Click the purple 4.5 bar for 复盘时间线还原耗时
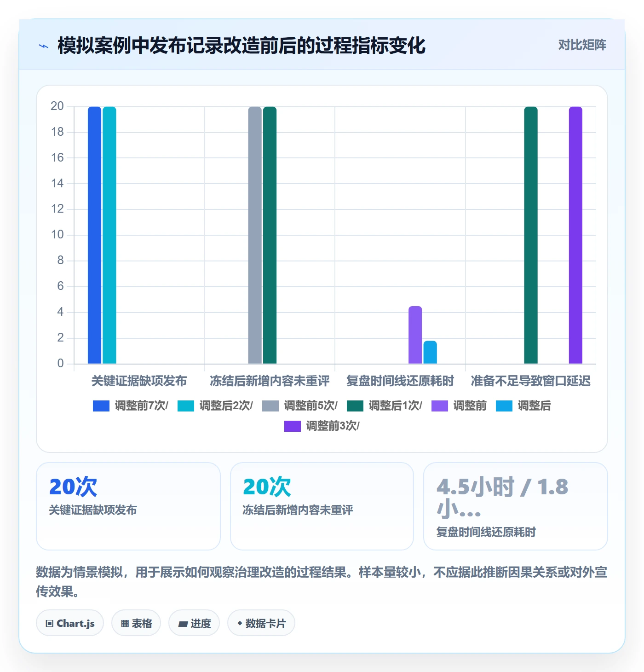Screen dimensions: 644x672 tap(415, 335)
